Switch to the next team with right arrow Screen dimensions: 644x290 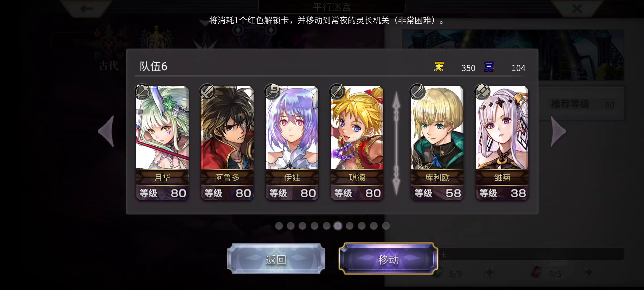[x=558, y=131]
